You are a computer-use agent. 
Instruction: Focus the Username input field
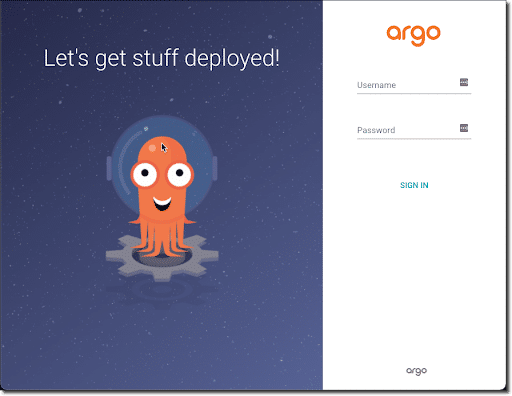click(414, 85)
